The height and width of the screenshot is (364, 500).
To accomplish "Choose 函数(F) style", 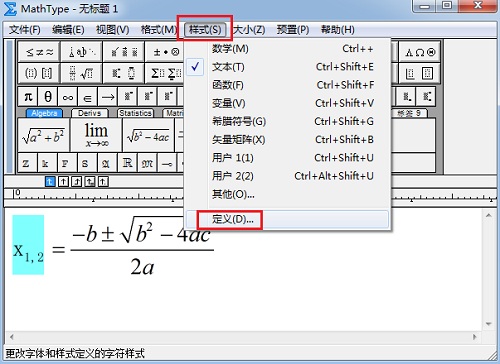I will [x=287, y=85].
